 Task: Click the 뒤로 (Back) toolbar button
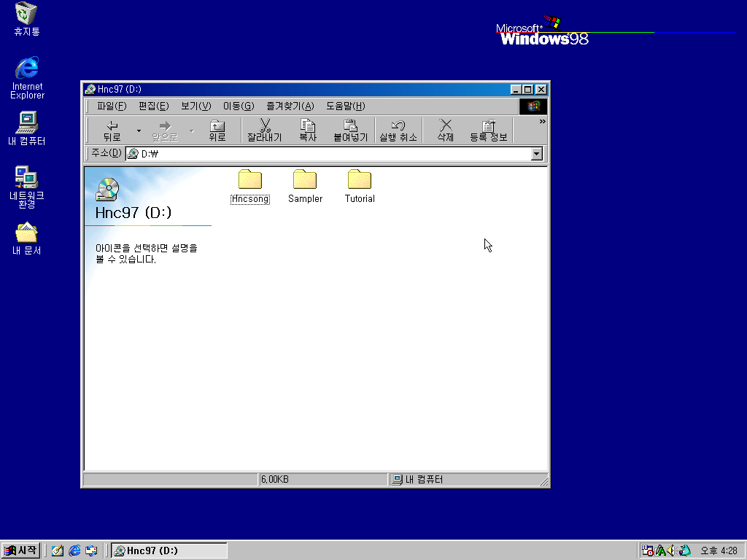click(112, 131)
